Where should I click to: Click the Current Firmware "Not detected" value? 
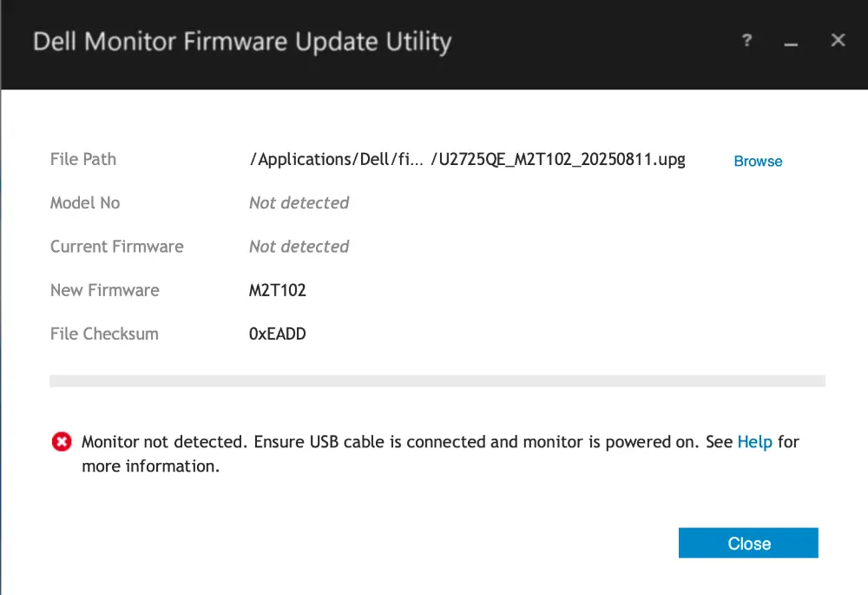299,247
